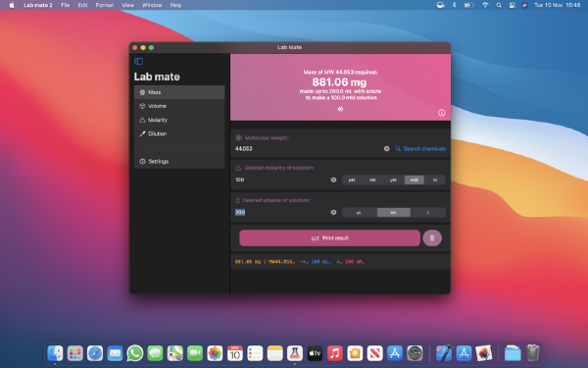Open the Mass calculator in sidebar
This screenshot has height=368, width=588.
(179, 92)
